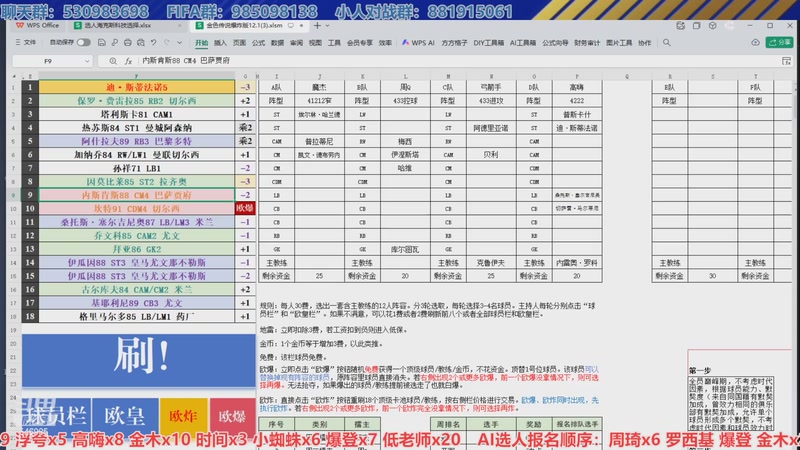
Task: Click the new tab plus icon
Action: 317,25
